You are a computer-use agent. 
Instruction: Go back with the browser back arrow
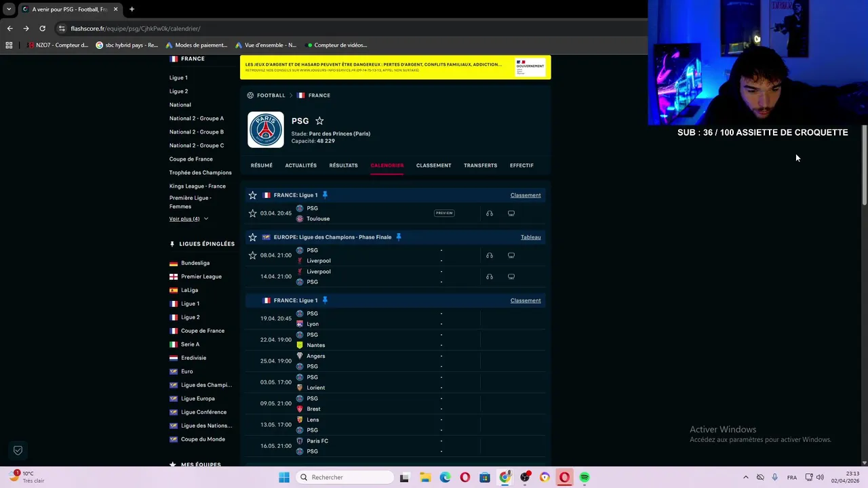(x=9, y=28)
